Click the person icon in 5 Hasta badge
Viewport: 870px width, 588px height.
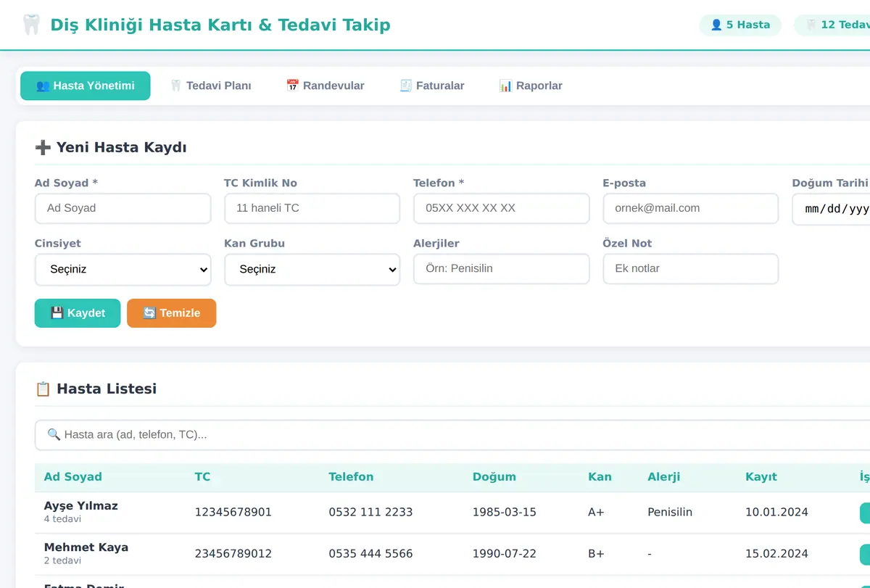click(x=716, y=25)
